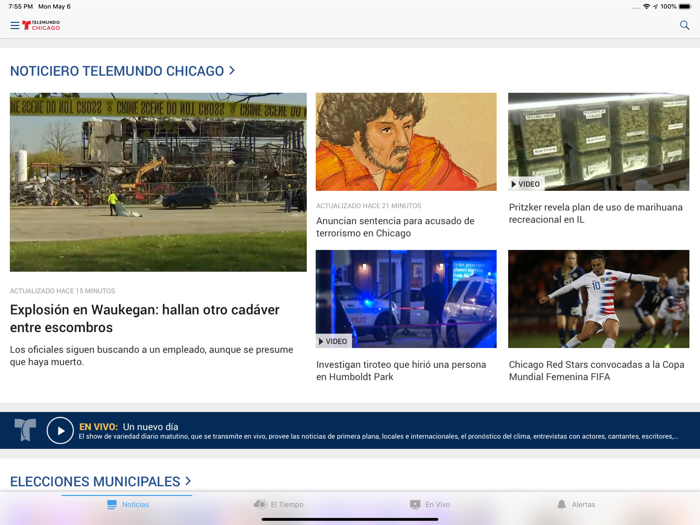Check the battery status icon
Screen dimensions: 700x525
pyautogui.click(x=685, y=7)
